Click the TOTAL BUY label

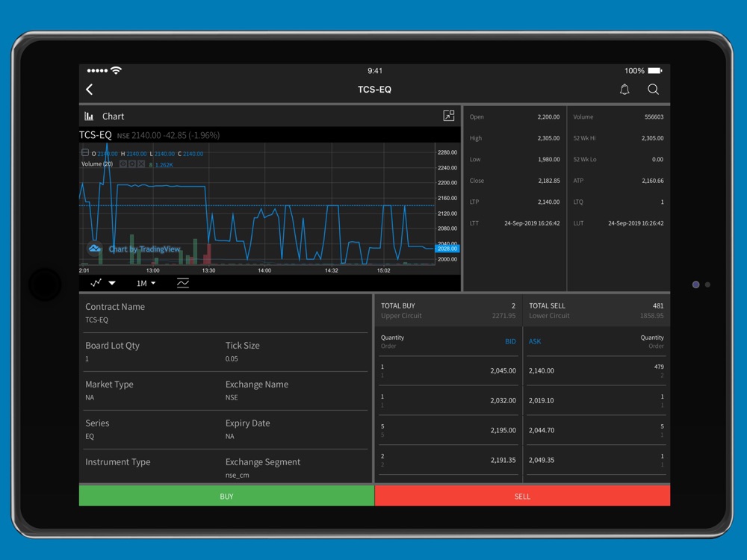pyautogui.click(x=398, y=305)
